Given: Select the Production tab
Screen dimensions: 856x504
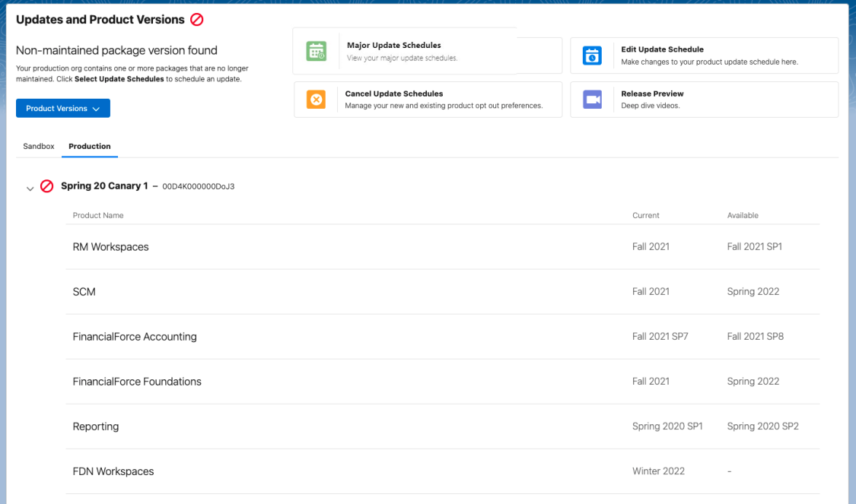Looking at the screenshot, I should click(90, 146).
